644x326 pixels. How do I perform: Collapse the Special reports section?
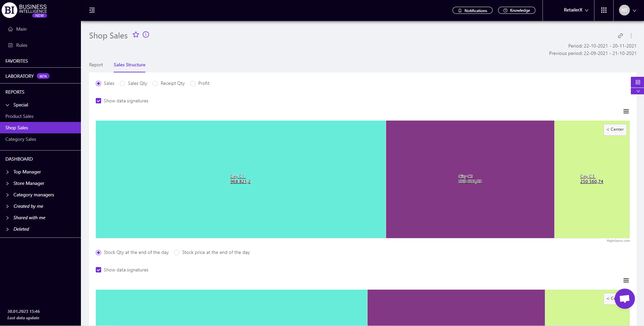click(x=7, y=105)
